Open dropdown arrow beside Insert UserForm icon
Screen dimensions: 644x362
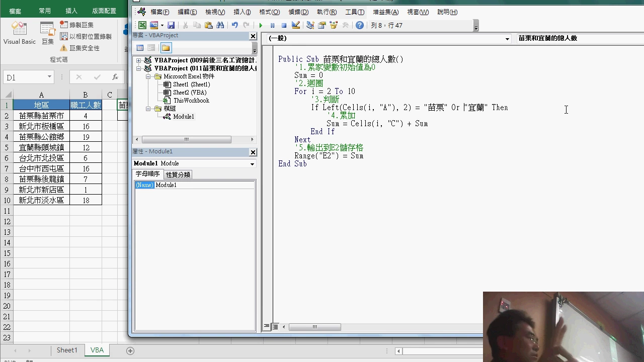click(x=162, y=25)
